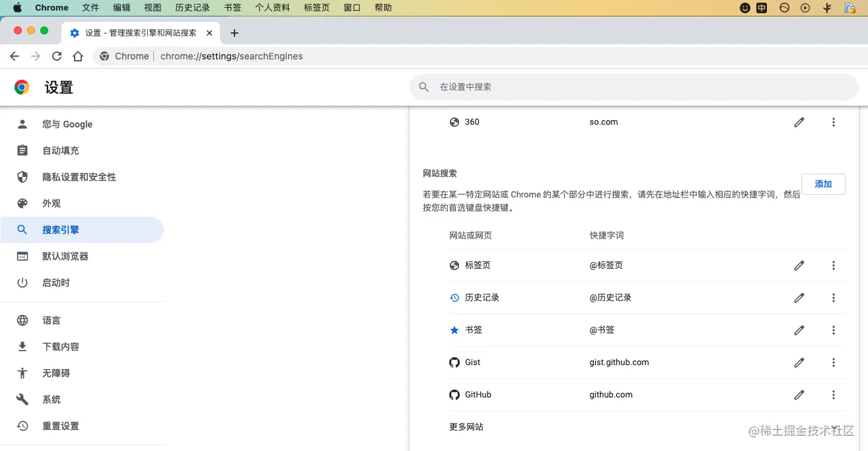Click the browser back arrow
The height and width of the screenshot is (451, 868).
15,56
